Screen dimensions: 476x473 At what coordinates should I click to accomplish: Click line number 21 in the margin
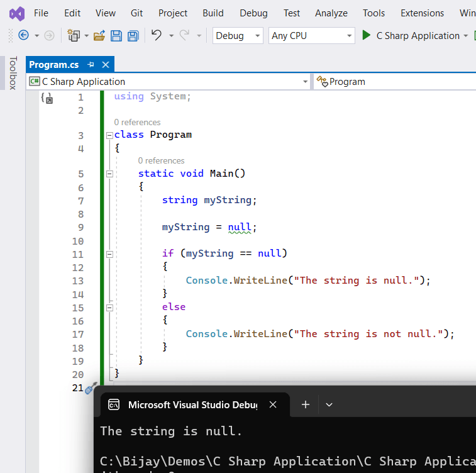pyautogui.click(x=78, y=387)
